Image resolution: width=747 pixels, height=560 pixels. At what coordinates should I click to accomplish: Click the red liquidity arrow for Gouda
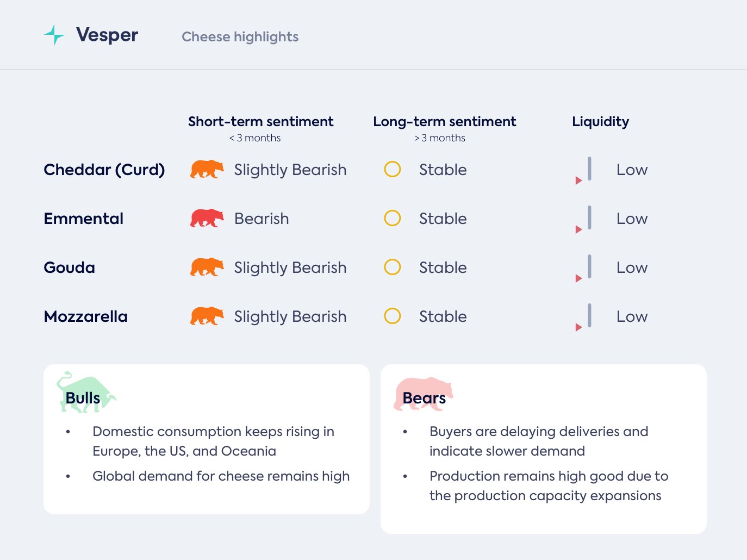(x=578, y=278)
